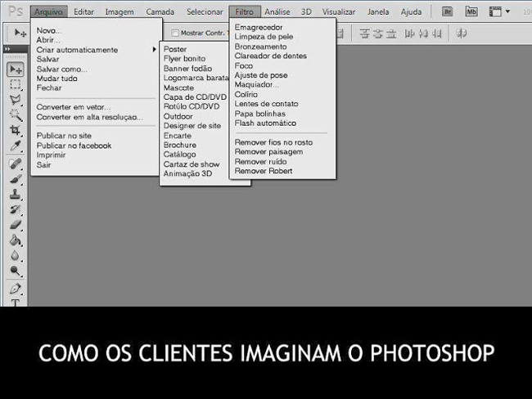Click Move tool preset in options bar

point(20,33)
